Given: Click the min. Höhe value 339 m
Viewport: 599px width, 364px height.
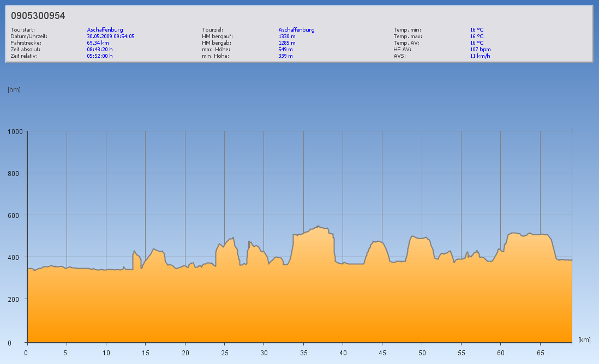Looking at the screenshot, I should click(x=285, y=56).
